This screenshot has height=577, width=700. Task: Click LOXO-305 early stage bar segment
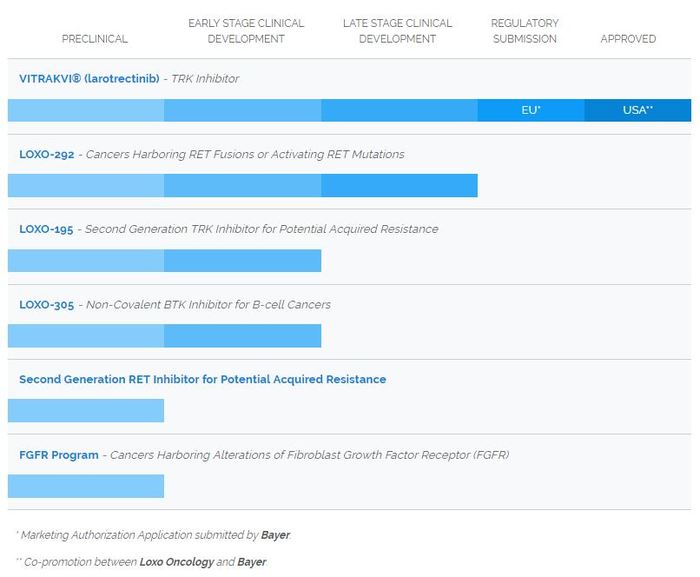pos(242,336)
